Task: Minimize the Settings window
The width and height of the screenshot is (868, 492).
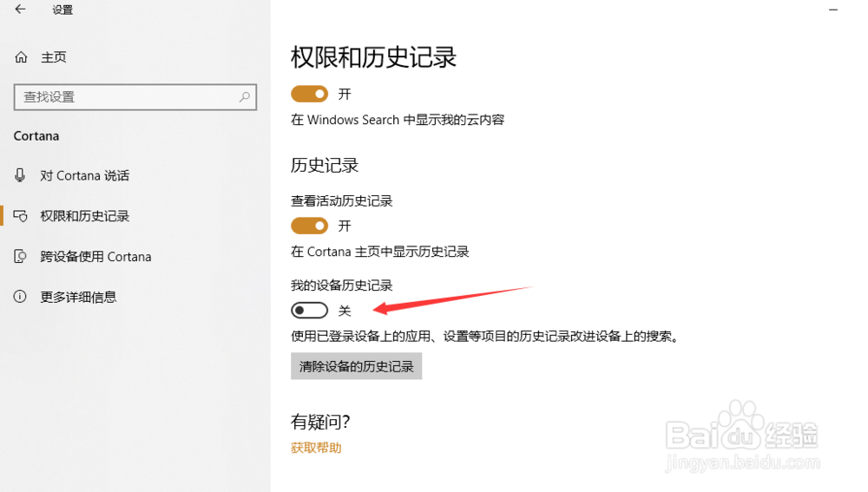Action: coord(833,10)
